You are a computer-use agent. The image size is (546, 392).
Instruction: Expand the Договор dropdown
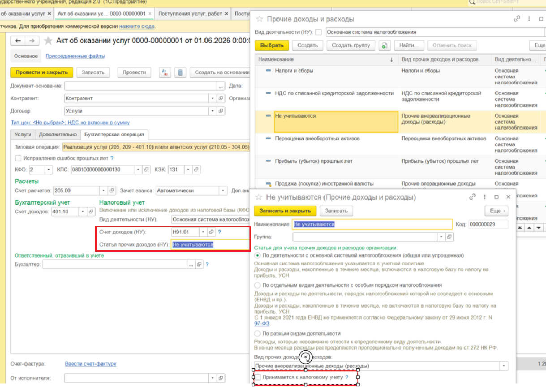point(212,111)
